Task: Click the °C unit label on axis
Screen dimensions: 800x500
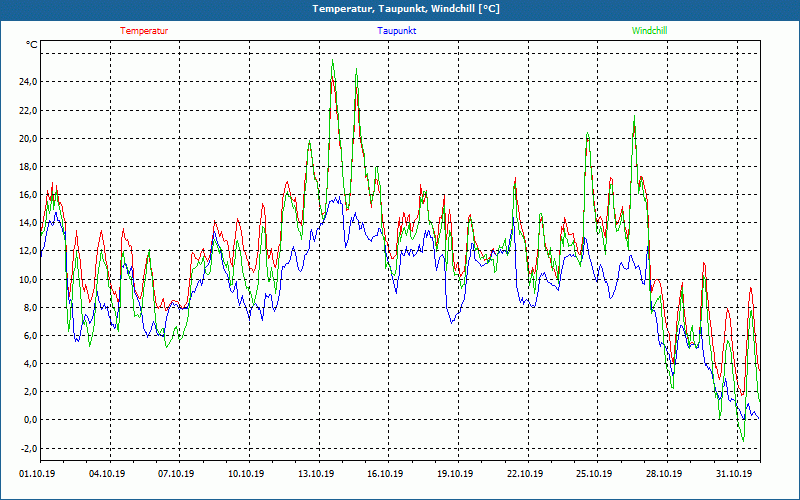Action: (x=32, y=45)
